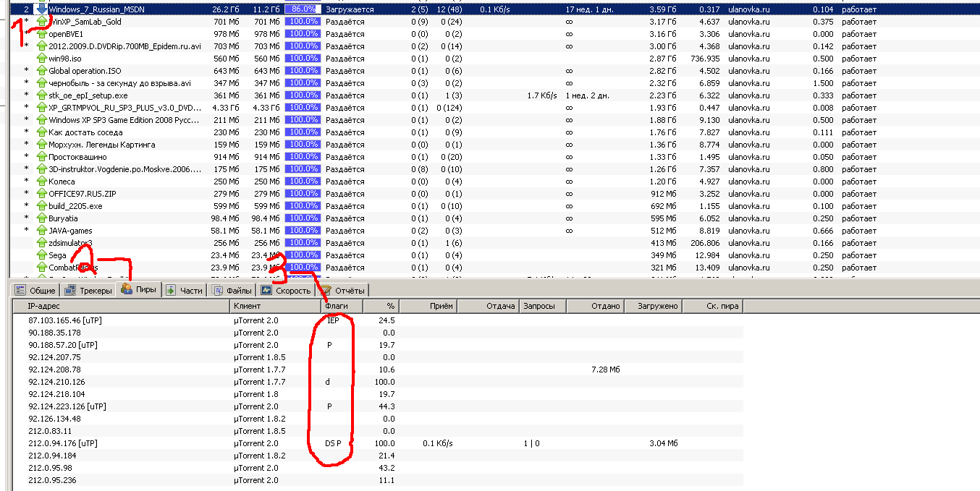Click the seeding icon next to Sega
The height and width of the screenshot is (491, 980).
tap(41, 255)
